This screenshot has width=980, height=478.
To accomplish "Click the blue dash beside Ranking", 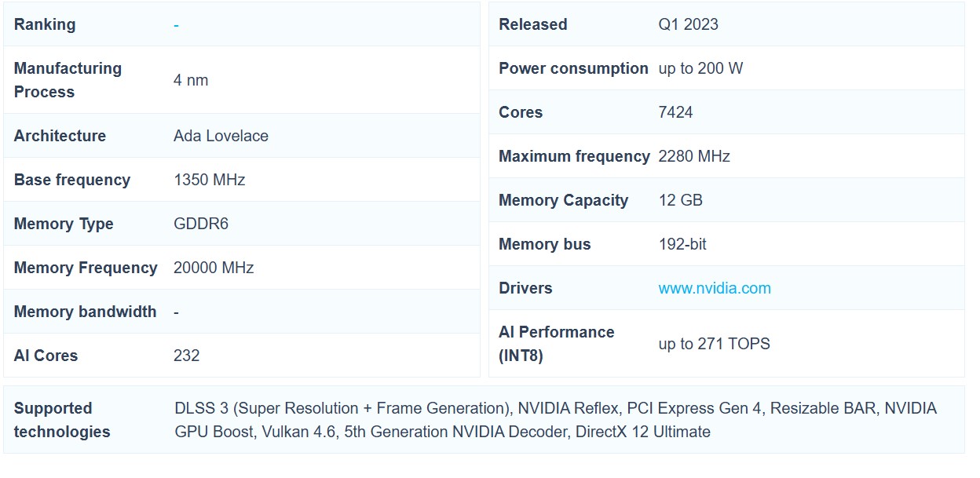I will tap(176, 25).
